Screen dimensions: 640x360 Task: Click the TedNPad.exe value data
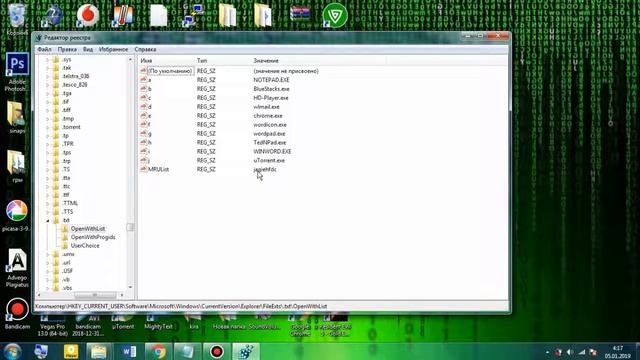[270, 142]
